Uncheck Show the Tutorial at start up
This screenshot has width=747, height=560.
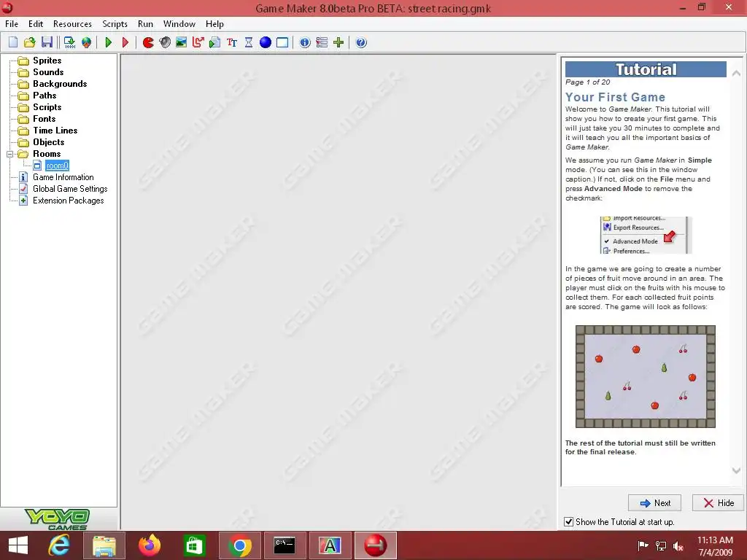coord(569,522)
